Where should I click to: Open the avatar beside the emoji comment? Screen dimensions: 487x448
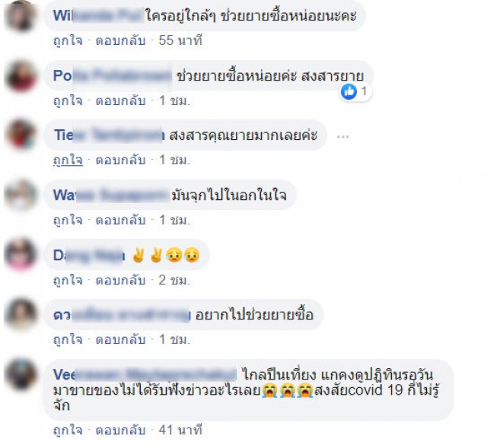(x=21, y=255)
